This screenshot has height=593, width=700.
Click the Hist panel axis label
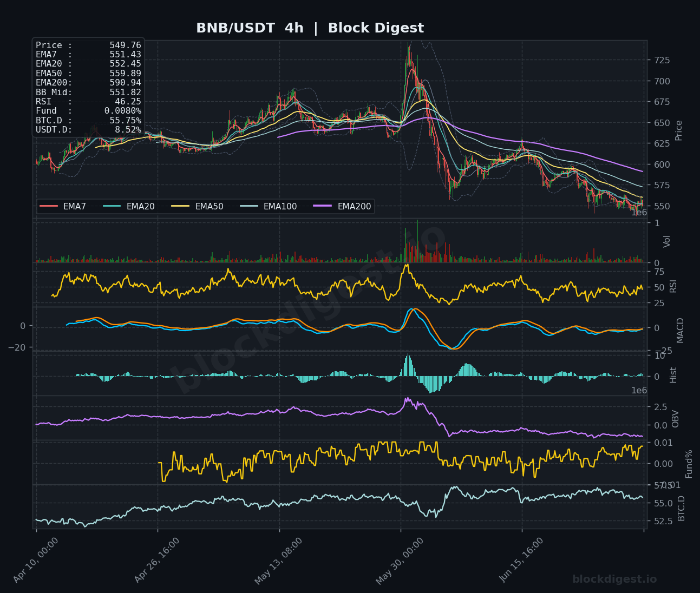[x=673, y=374]
